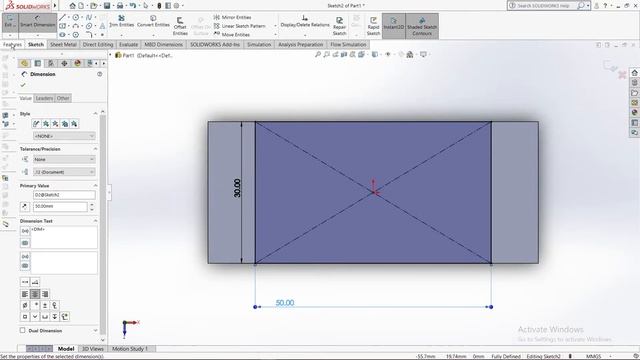
Task: Click the MMGS unit system in status bar
Action: point(594,356)
